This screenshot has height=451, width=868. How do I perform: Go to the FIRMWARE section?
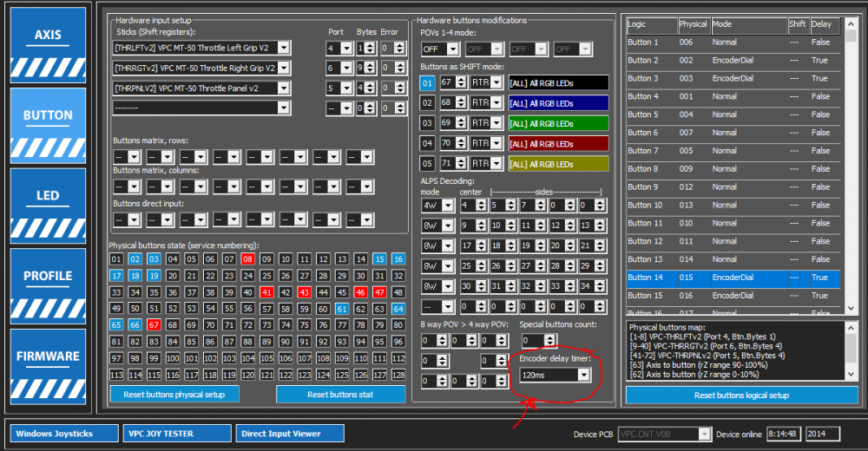point(48,356)
